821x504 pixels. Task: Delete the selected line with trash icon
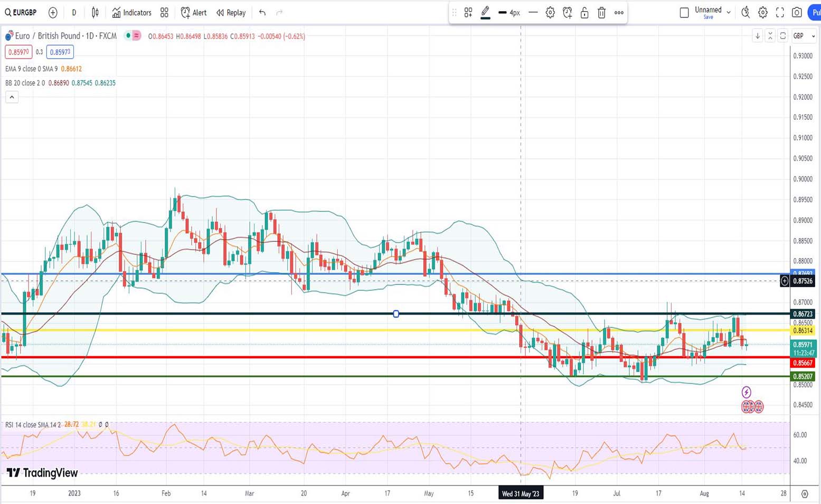(x=601, y=13)
